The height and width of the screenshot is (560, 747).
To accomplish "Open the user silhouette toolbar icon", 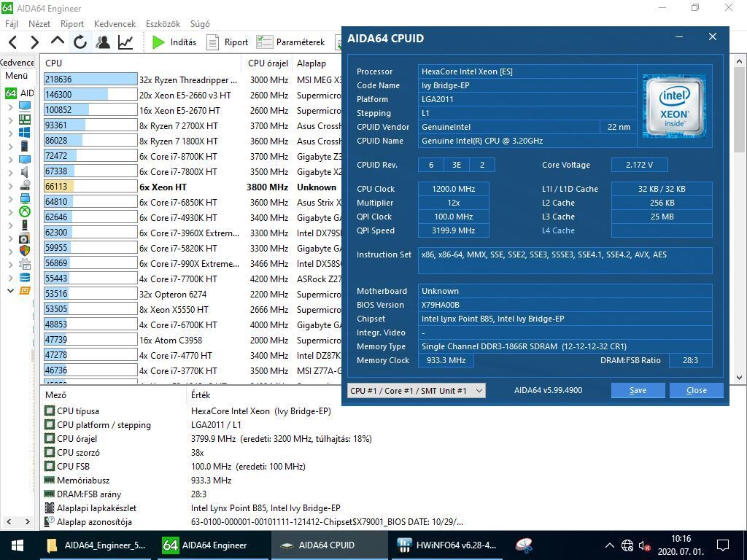I will pos(102,42).
